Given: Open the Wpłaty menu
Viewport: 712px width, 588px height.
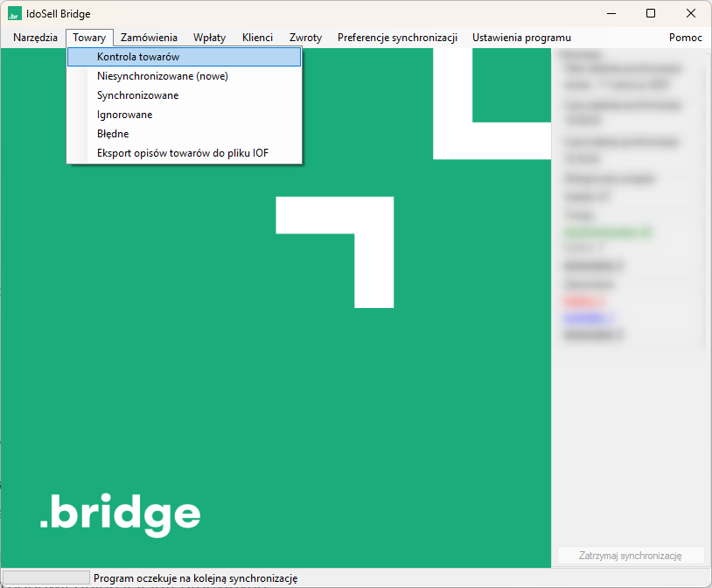Looking at the screenshot, I should [209, 38].
